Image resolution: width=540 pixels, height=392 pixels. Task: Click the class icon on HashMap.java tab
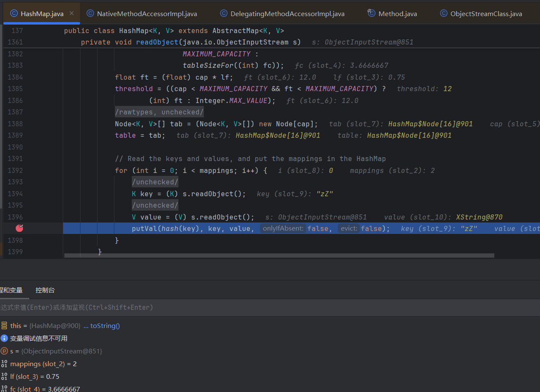tap(14, 14)
